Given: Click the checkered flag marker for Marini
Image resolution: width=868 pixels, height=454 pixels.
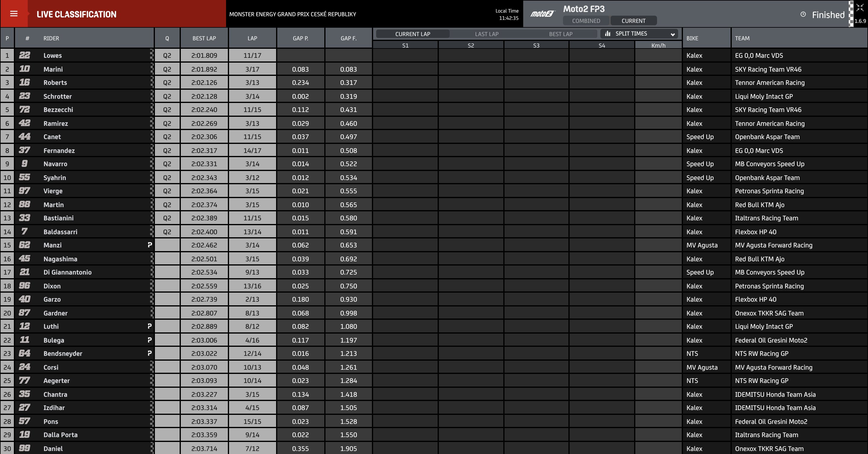Looking at the screenshot, I should tap(152, 69).
